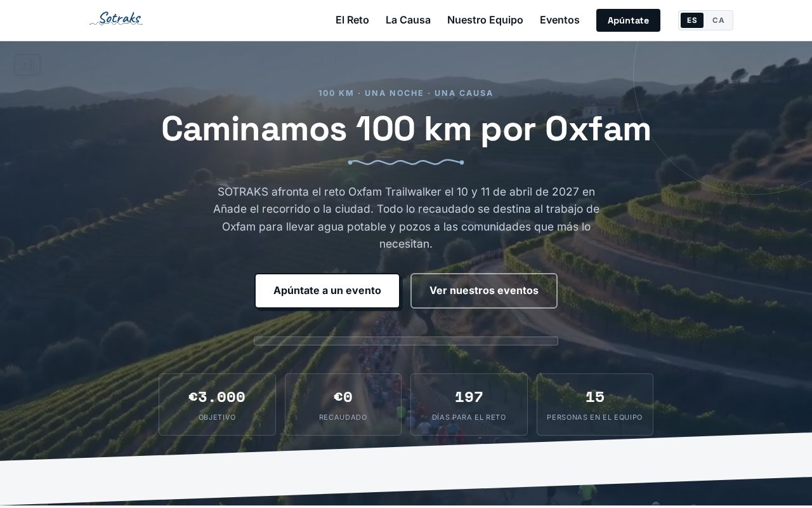Select the 15 Personas en el equipo card
The image size is (812, 508).
pos(595,404)
